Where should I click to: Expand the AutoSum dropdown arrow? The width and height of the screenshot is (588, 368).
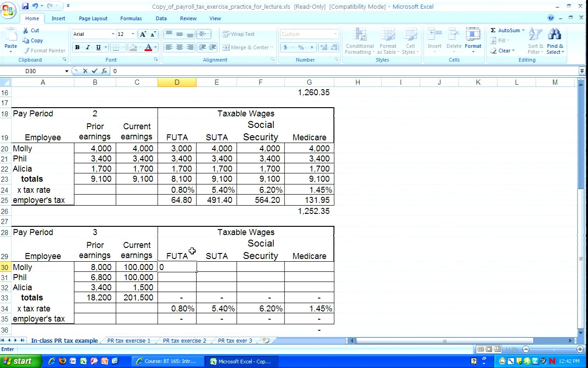coord(523,30)
